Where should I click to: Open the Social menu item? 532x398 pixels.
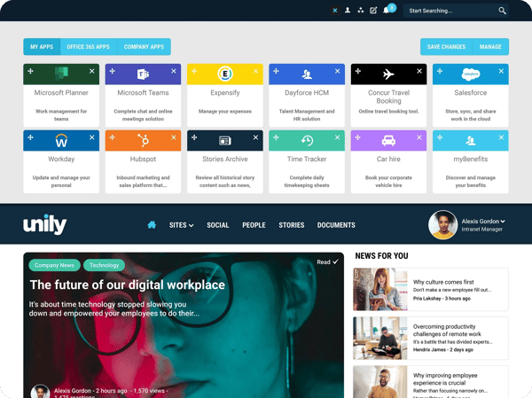[218, 225]
